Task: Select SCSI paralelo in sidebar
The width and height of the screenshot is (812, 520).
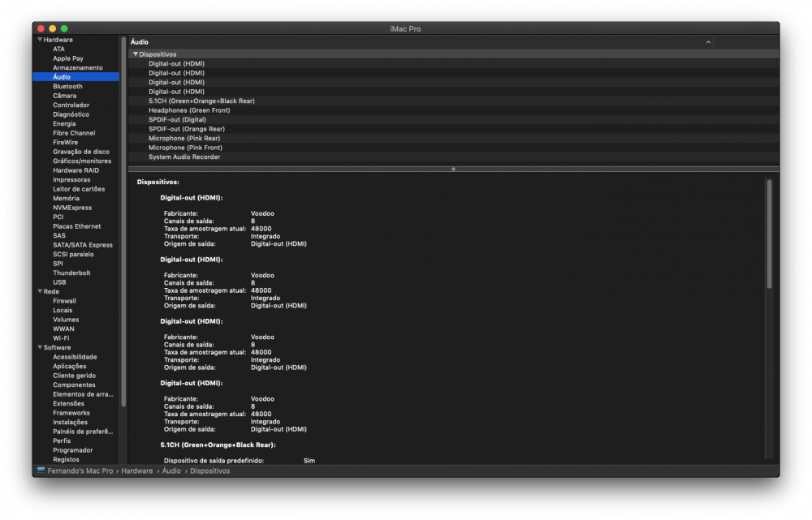Action: click(73, 254)
